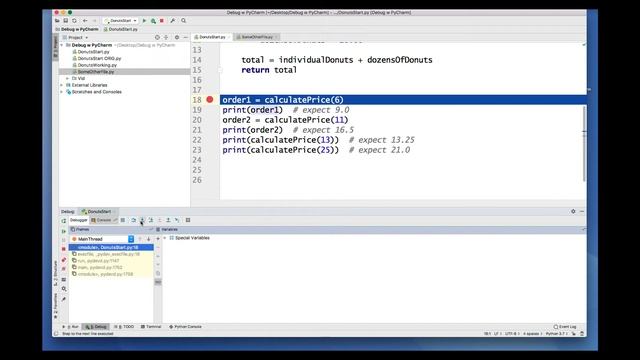Select DonutsWorking.py in project tree
Viewport: 640px width, 360px height.
[x=97, y=65]
